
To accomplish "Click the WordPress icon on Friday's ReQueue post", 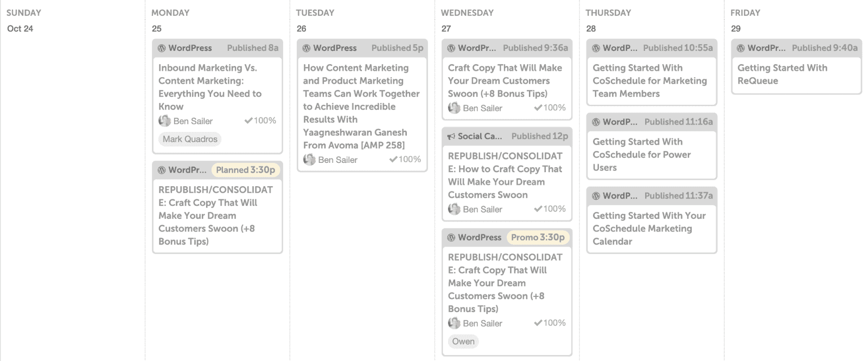I will [x=741, y=48].
